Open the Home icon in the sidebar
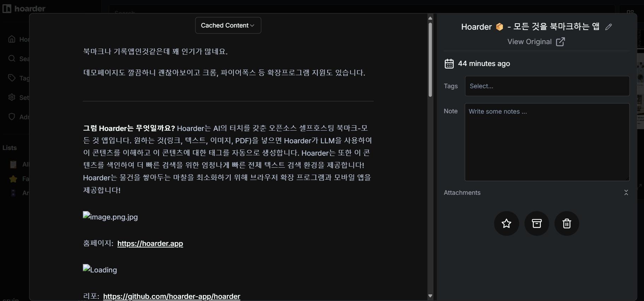The width and height of the screenshot is (644, 301). [12, 39]
